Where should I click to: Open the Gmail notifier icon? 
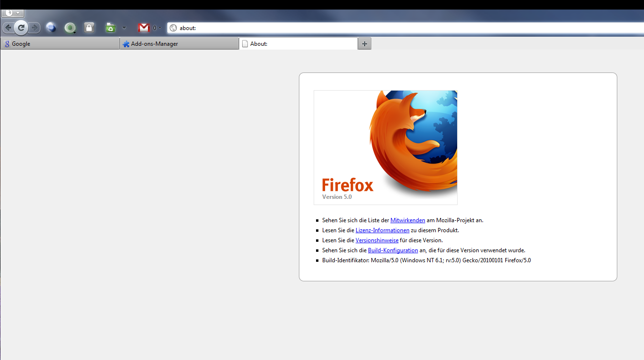click(x=143, y=28)
